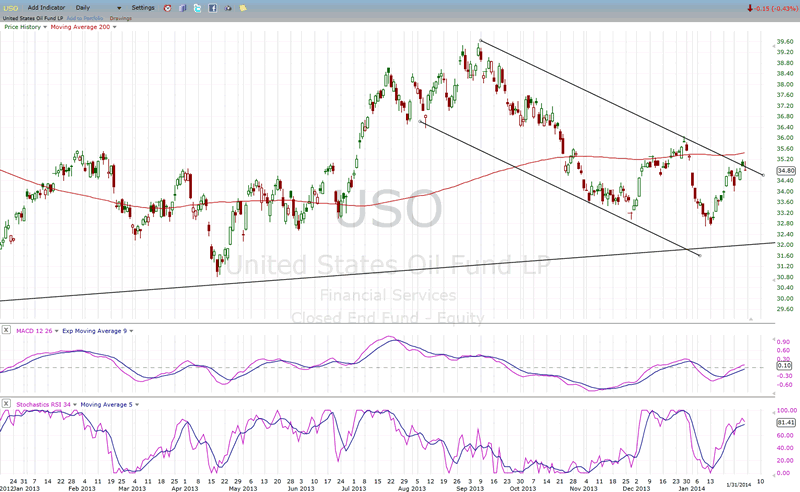This screenshot has width=800, height=492.
Task: Click the 36.00 price axis label
Action: [x=785, y=138]
